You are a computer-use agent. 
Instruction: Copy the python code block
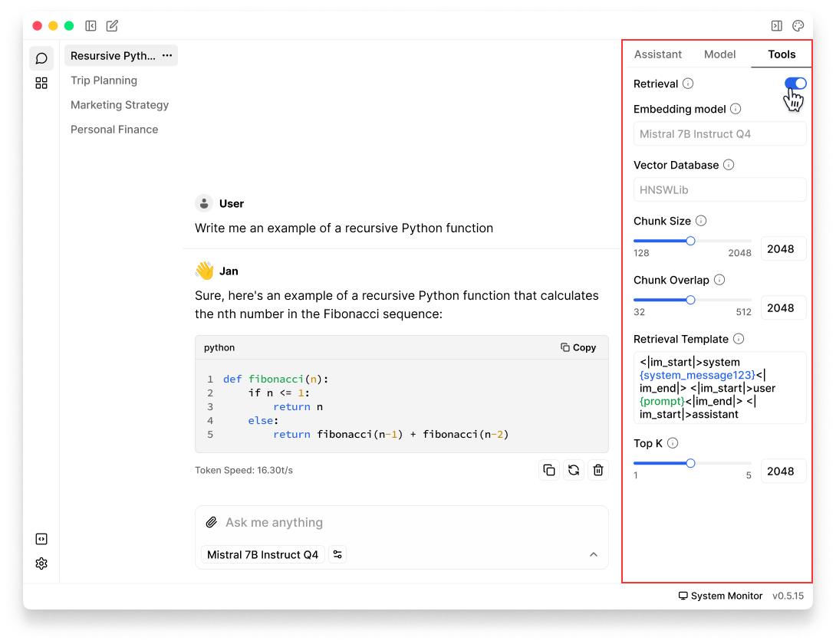[x=578, y=347]
